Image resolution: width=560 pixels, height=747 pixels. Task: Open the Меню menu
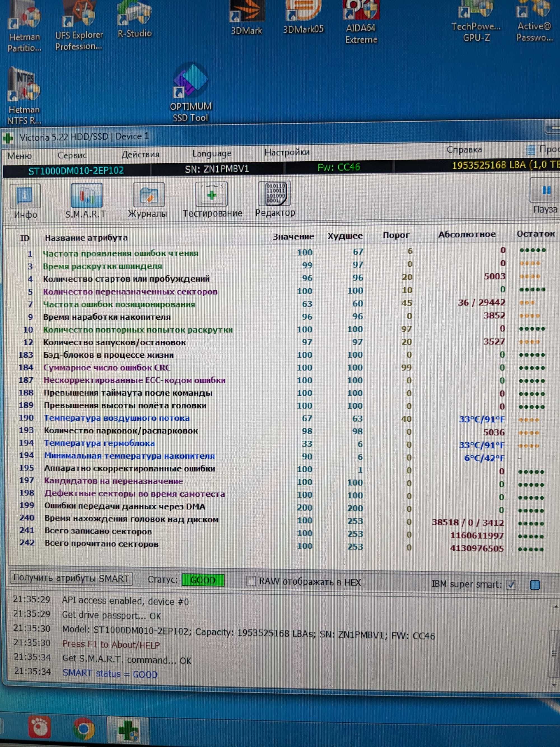[20, 156]
